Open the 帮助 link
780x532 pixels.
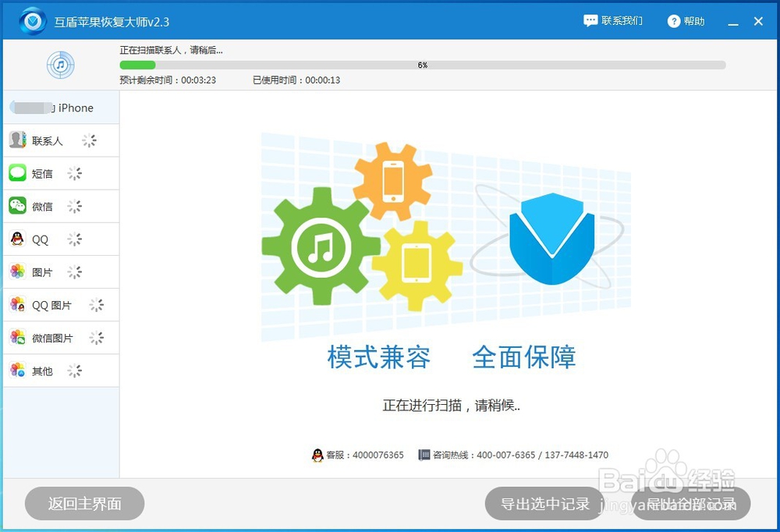(694, 21)
